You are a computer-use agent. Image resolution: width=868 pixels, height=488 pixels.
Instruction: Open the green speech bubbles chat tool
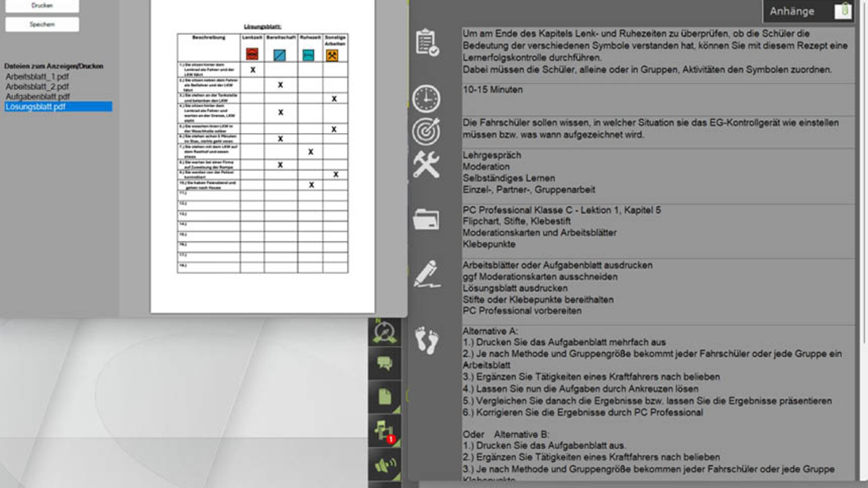[385, 364]
